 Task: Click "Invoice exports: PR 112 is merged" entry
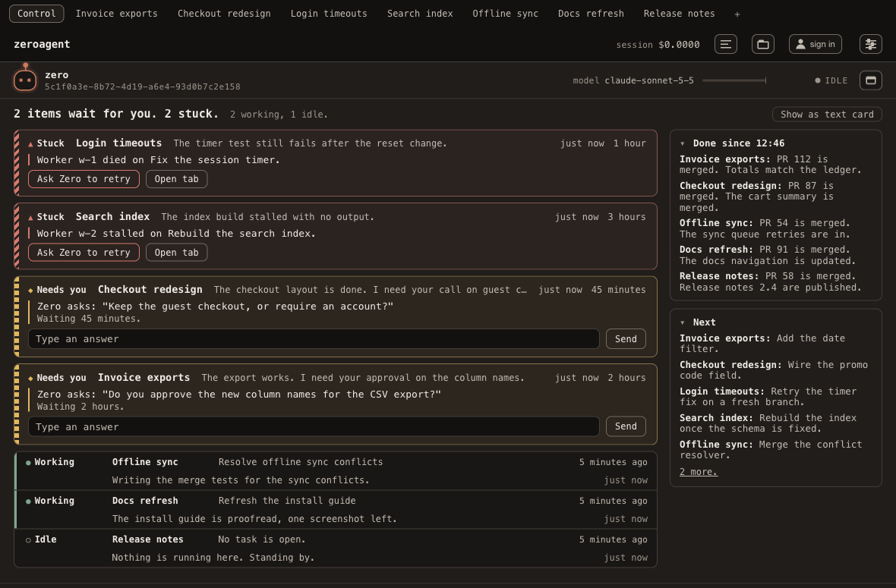point(770,165)
